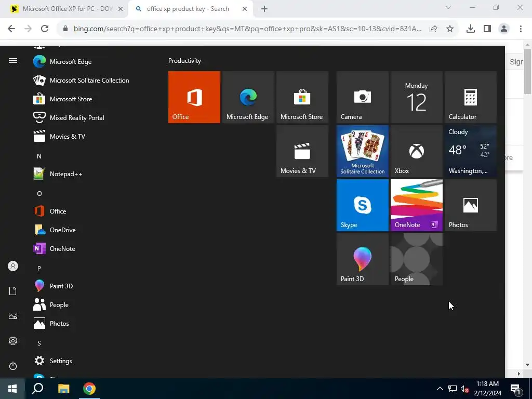Toggle the Chrome side panel
Screen dimensions: 532x399
point(487,29)
